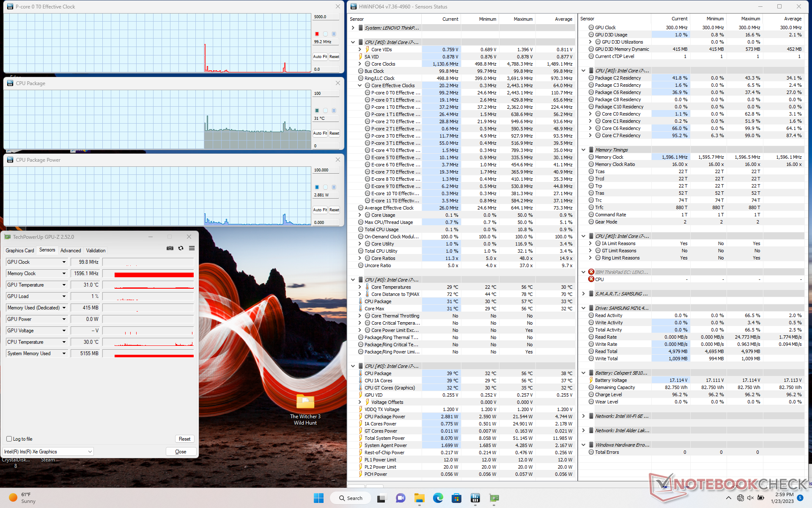
Task: Expand GPU D3D Utilizations row
Action: (590, 42)
